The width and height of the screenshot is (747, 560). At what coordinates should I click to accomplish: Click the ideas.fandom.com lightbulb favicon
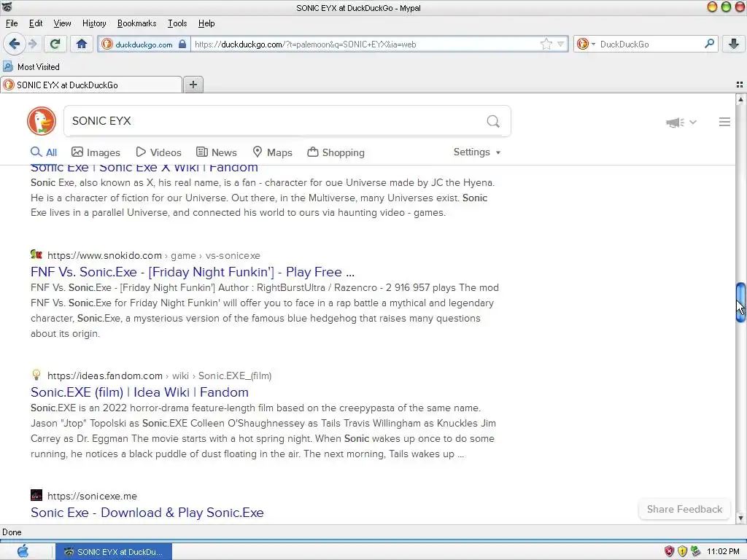click(36, 375)
